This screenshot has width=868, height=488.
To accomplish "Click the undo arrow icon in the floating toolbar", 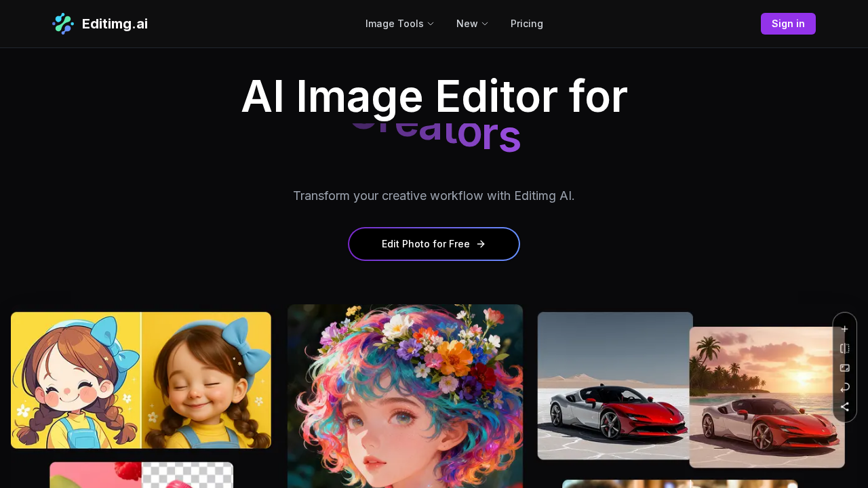I will [x=844, y=387].
